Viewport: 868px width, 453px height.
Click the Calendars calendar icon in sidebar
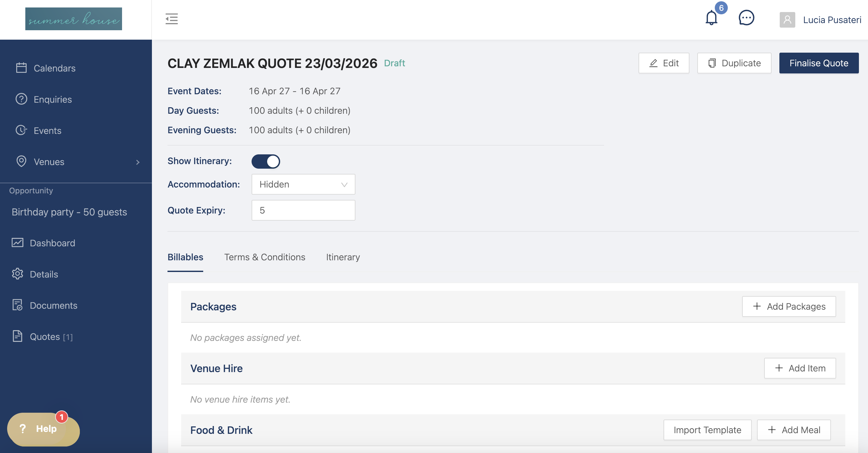pos(21,68)
